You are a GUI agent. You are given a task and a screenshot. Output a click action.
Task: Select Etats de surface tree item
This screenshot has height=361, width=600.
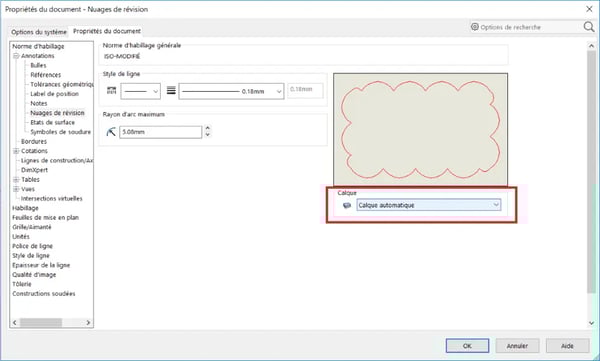point(52,123)
